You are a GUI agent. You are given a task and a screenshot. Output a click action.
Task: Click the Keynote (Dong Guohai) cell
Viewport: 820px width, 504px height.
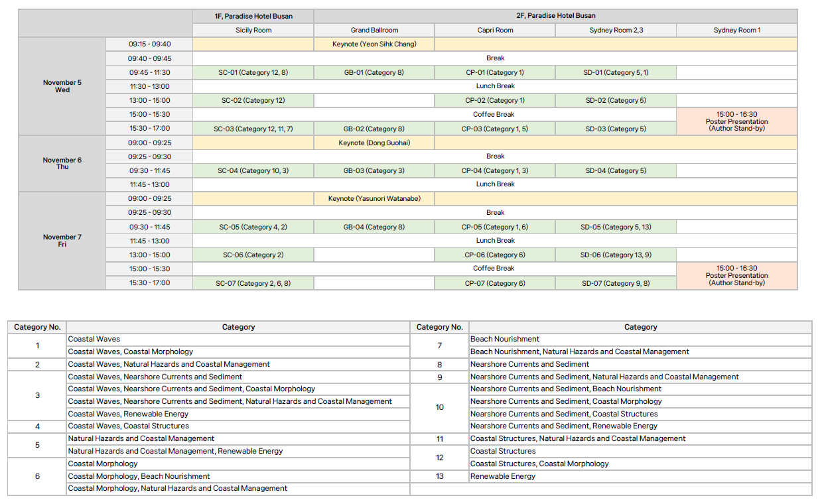tap(374, 143)
